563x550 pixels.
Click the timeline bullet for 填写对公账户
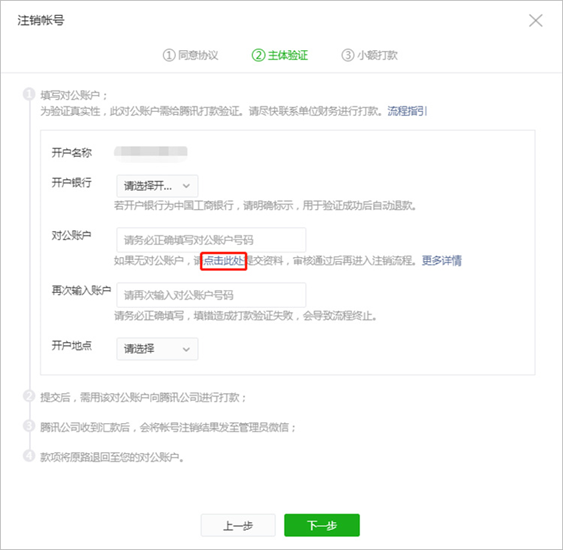[29, 94]
